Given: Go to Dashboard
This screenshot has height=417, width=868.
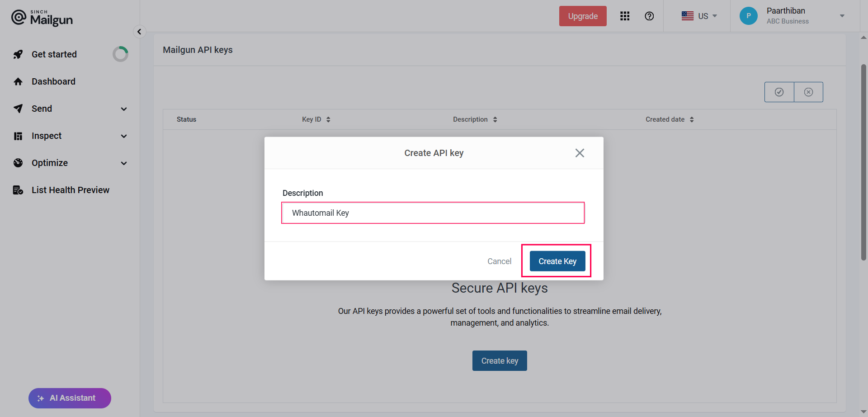Looking at the screenshot, I should click(x=53, y=81).
